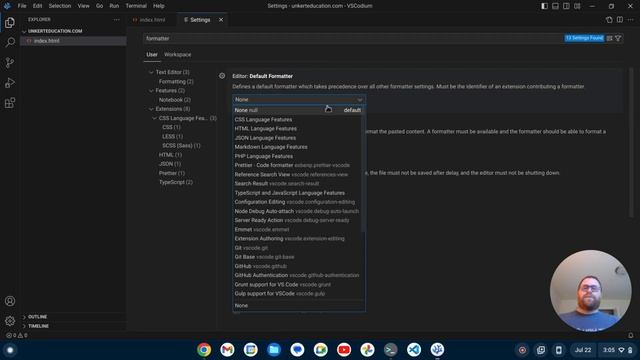Open the Terminal menu
Viewport: 640px width, 360px height.
(x=136, y=6)
